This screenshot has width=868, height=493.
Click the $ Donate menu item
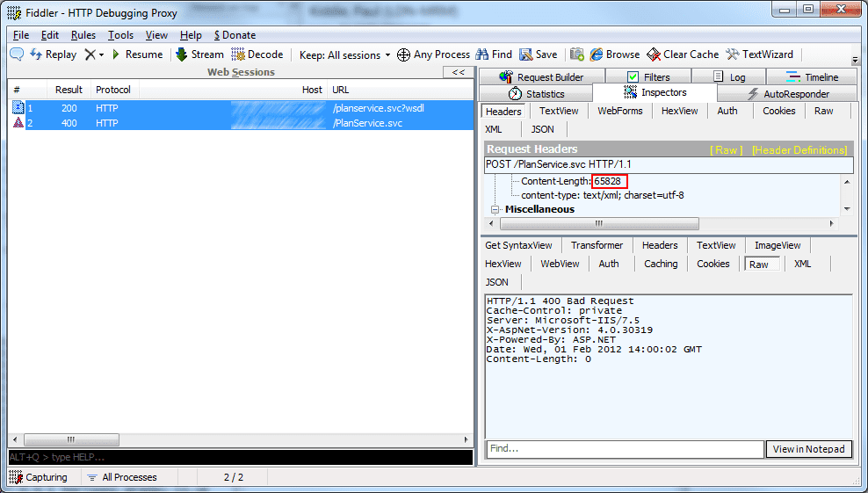(x=235, y=35)
